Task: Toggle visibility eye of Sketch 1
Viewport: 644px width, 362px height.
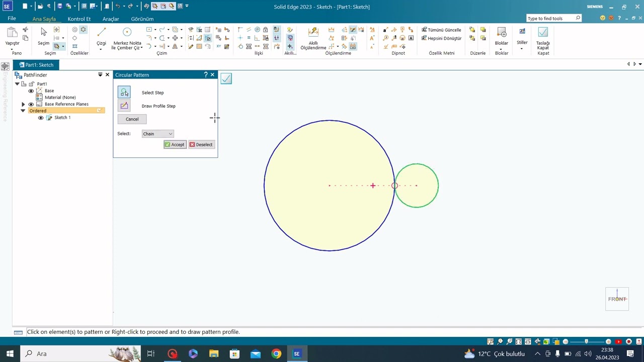Action: pos(41,118)
